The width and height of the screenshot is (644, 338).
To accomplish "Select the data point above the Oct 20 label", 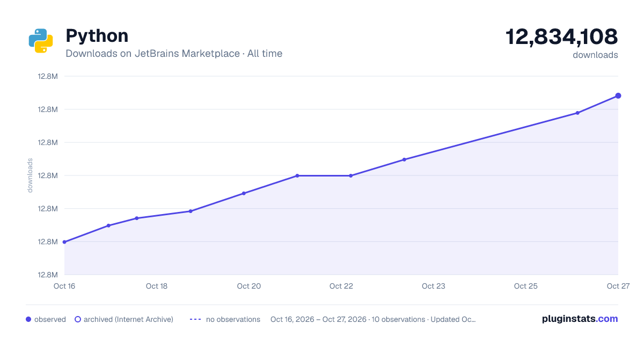I will pyautogui.click(x=244, y=193).
